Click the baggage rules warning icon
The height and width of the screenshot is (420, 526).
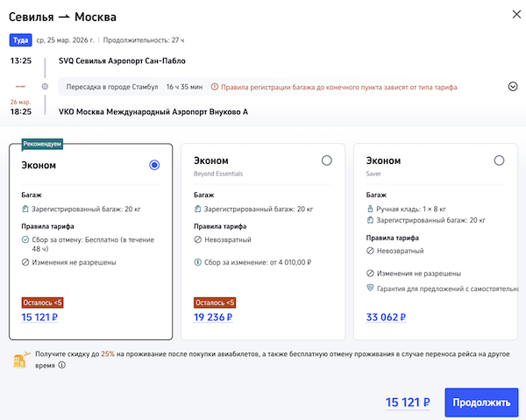(214, 87)
